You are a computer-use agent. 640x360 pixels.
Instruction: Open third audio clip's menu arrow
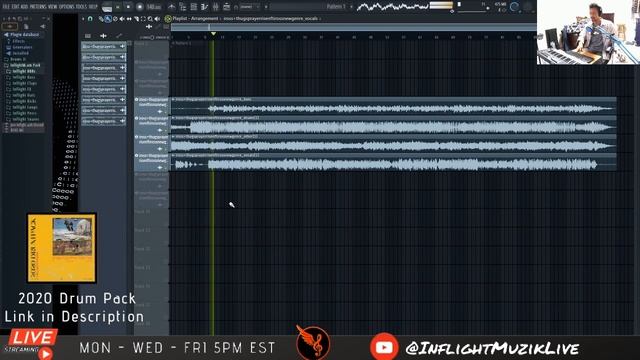coord(173,137)
